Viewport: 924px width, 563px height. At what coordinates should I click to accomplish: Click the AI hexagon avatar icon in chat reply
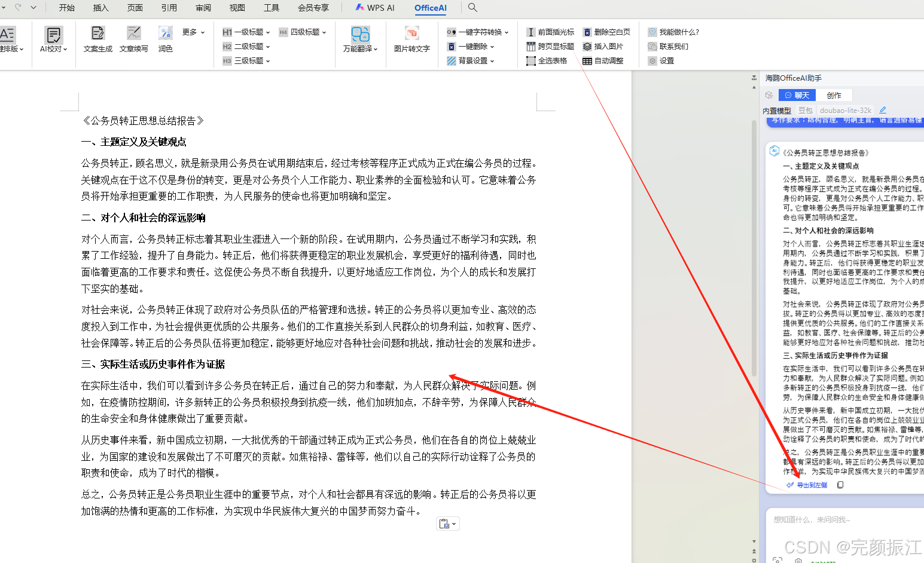tap(774, 151)
